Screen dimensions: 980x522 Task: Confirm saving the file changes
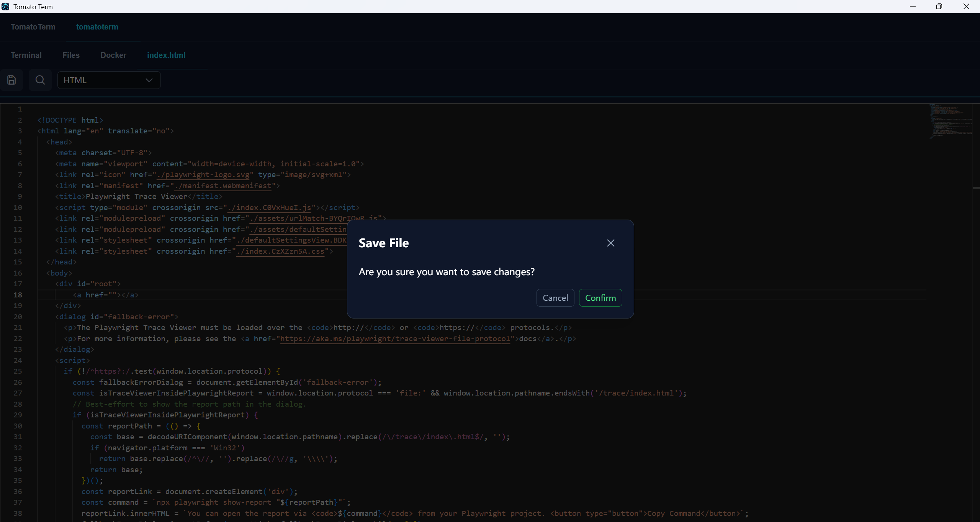pyautogui.click(x=600, y=298)
